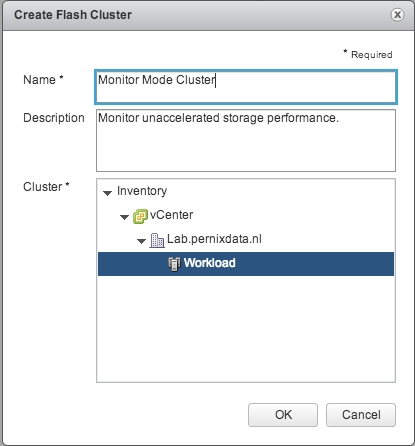
Task: Click the Workload cluster icon
Action: click(174, 264)
